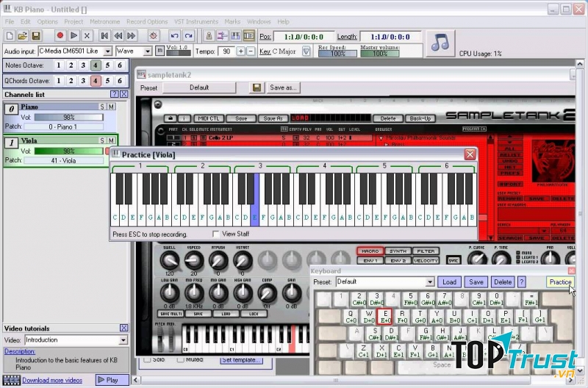Click the highlighted E key in Practice keyboard

(254, 200)
